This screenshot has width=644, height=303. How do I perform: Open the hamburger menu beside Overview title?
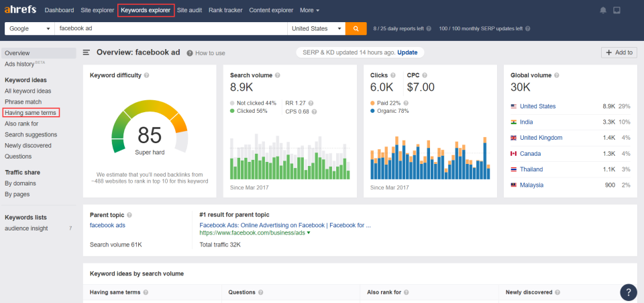(87, 52)
